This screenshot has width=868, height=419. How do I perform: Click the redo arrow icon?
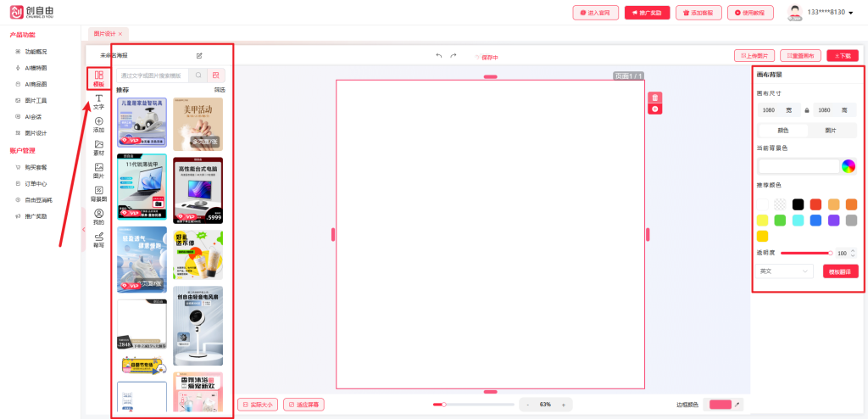coord(453,56)
